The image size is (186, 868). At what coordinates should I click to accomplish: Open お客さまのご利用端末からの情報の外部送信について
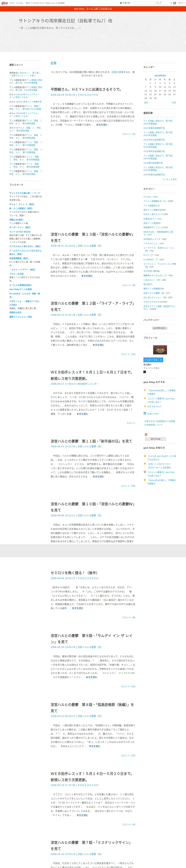click(160, 423)
